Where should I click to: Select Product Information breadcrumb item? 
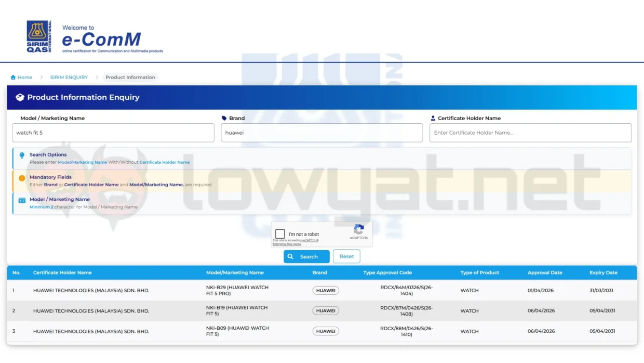click(130, 77)
